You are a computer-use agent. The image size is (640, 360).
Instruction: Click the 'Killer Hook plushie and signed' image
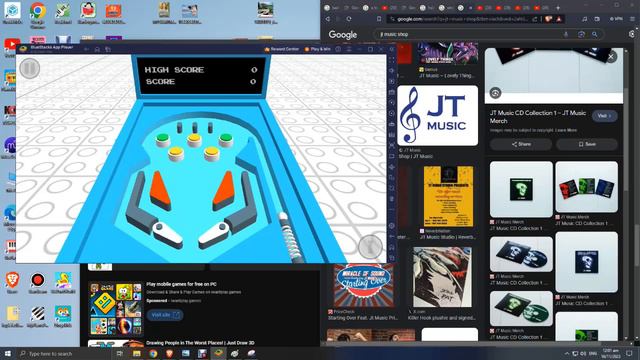pos(442,277)
